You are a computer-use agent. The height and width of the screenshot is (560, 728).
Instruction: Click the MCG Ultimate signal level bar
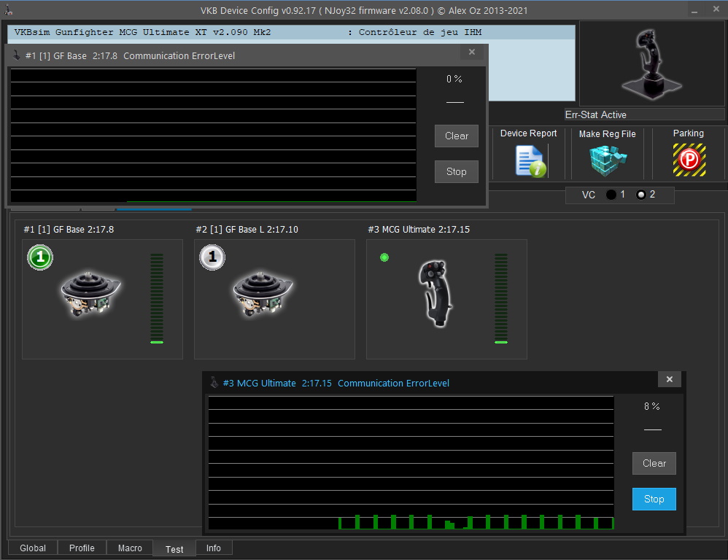pyautogui.click(x=501, y=298)
